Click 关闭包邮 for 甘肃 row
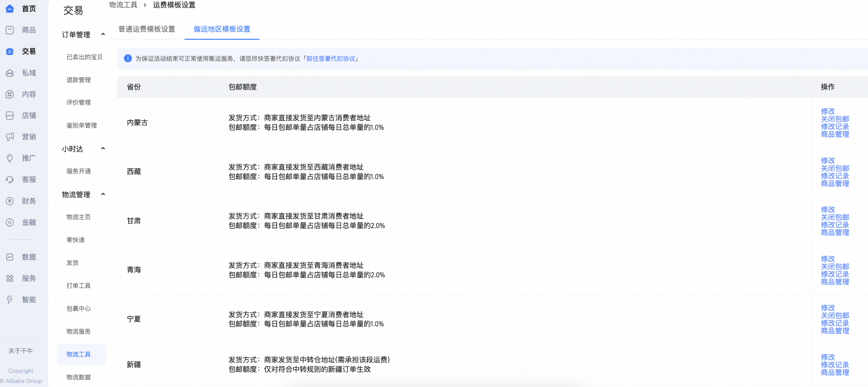Viewport: 868px width, 387px height. [835, 217]
